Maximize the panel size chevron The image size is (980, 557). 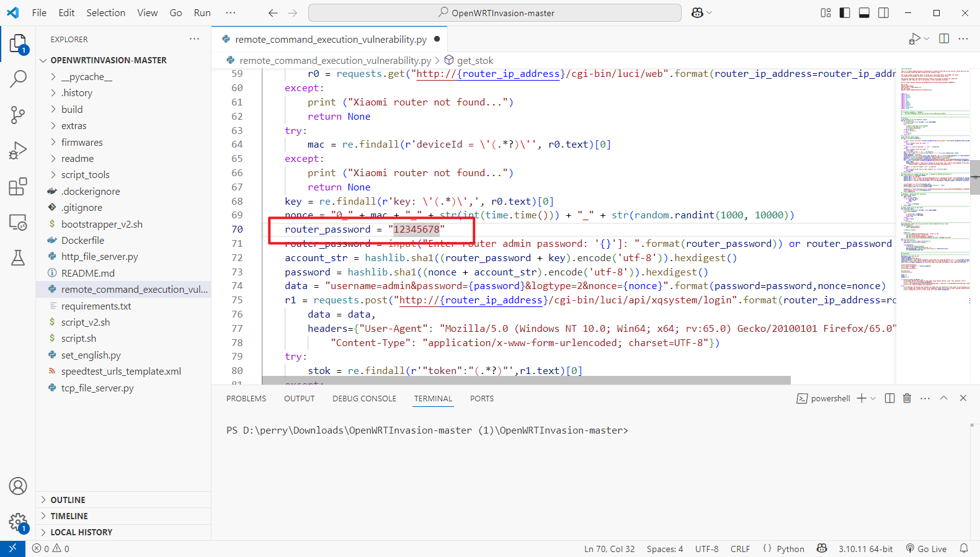(x=944, y=398)
